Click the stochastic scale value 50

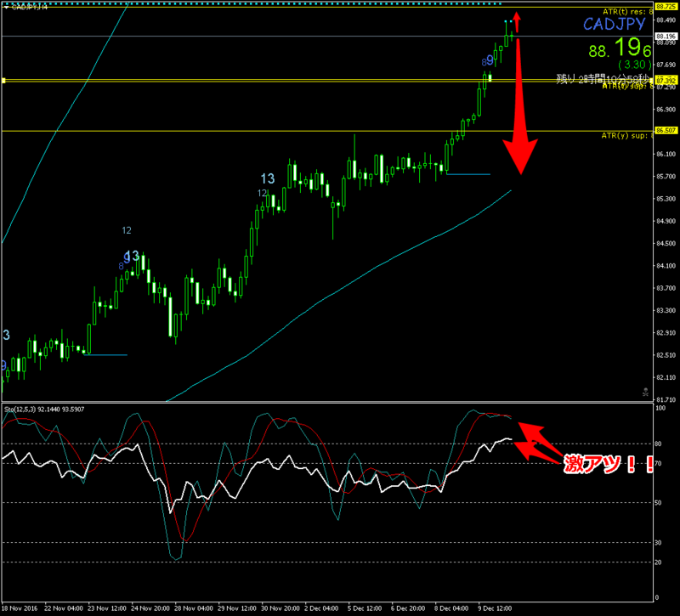pos(658,502)
